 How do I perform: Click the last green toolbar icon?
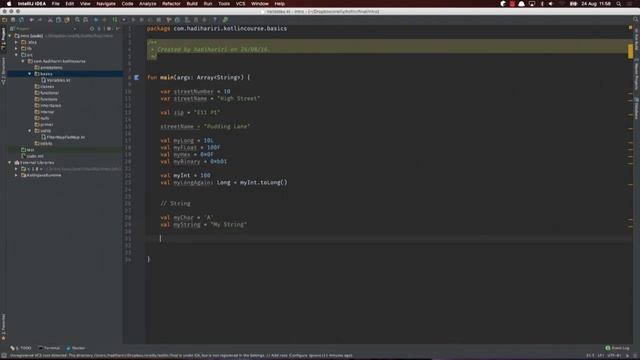coord(225,20)
